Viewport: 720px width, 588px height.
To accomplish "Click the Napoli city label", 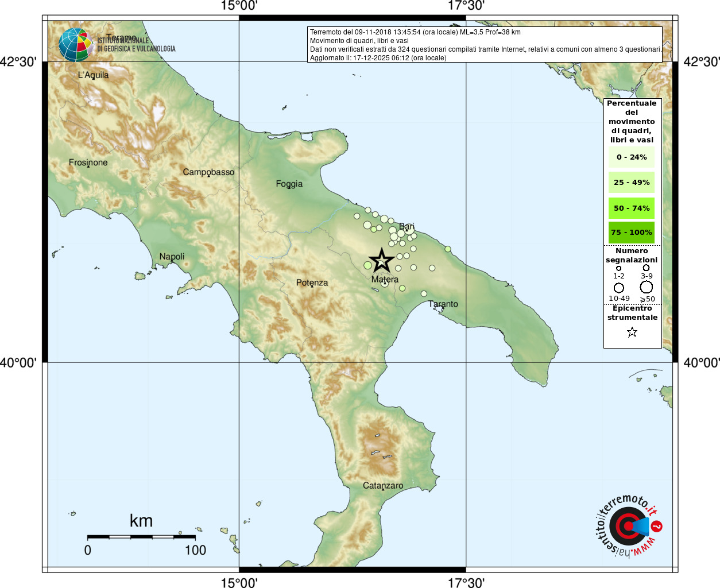I will tap(172, 257).
